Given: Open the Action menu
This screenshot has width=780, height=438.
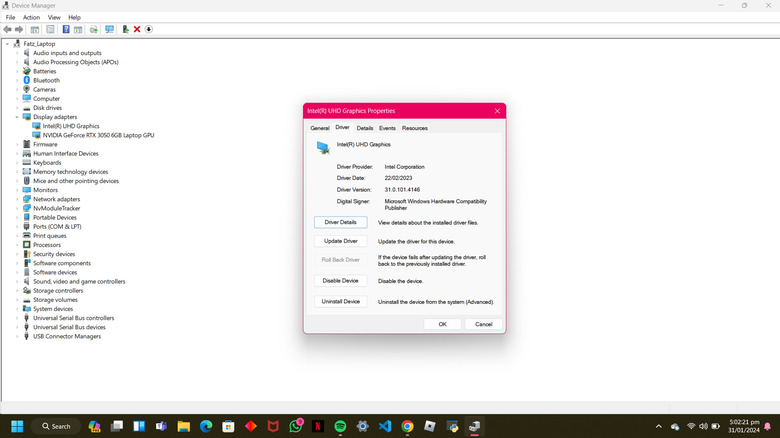Looking at the screenshot, I should [x=31, y=17].
